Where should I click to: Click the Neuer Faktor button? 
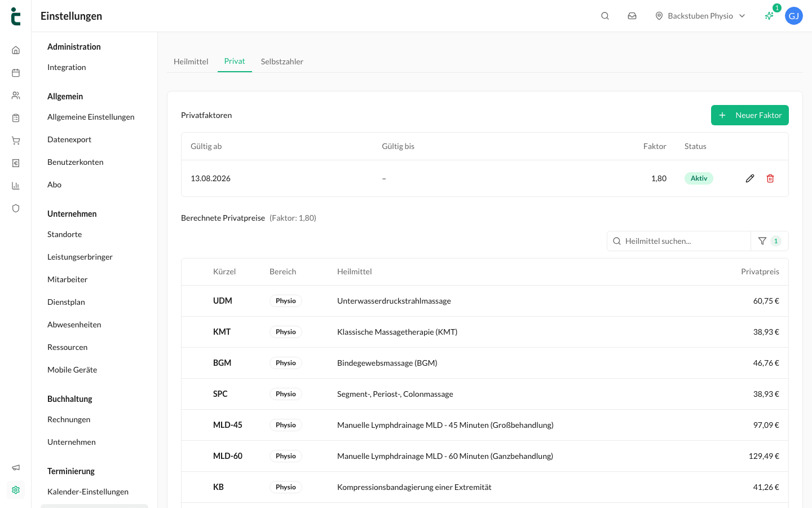pos(750,115)
